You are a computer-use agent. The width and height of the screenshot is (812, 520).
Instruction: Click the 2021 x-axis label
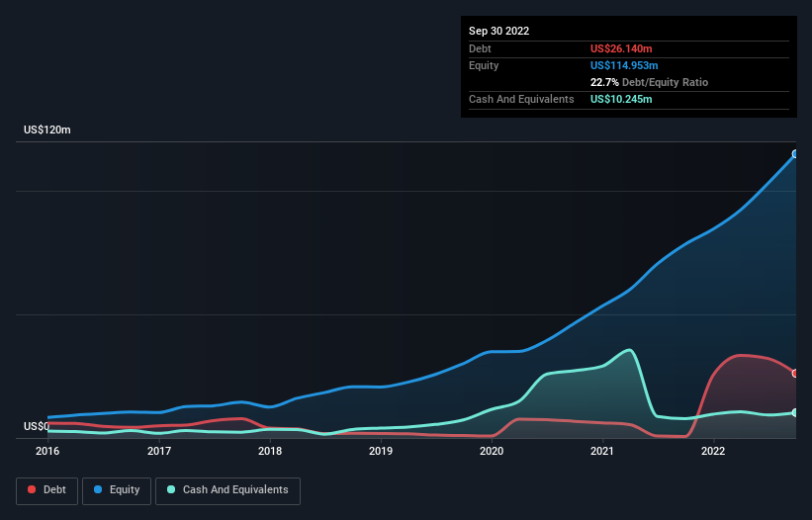602,451
